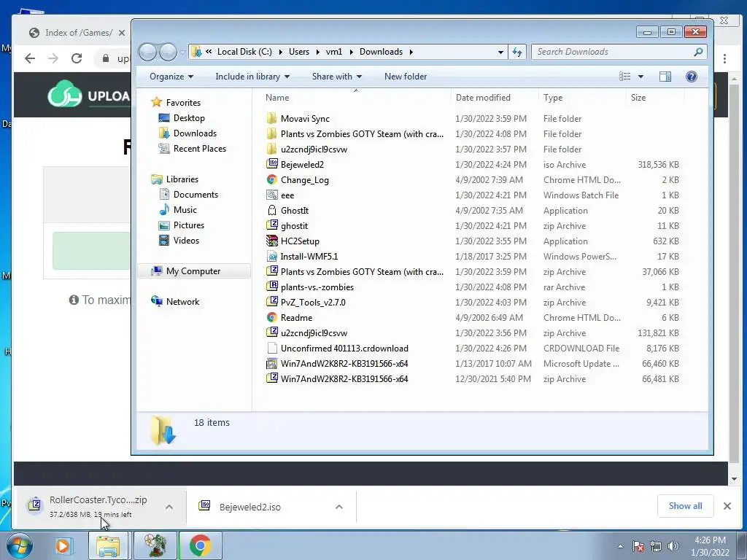Open the view options dropdown arrow
This screenshot has width=747, height=560.
click(640, 76)
